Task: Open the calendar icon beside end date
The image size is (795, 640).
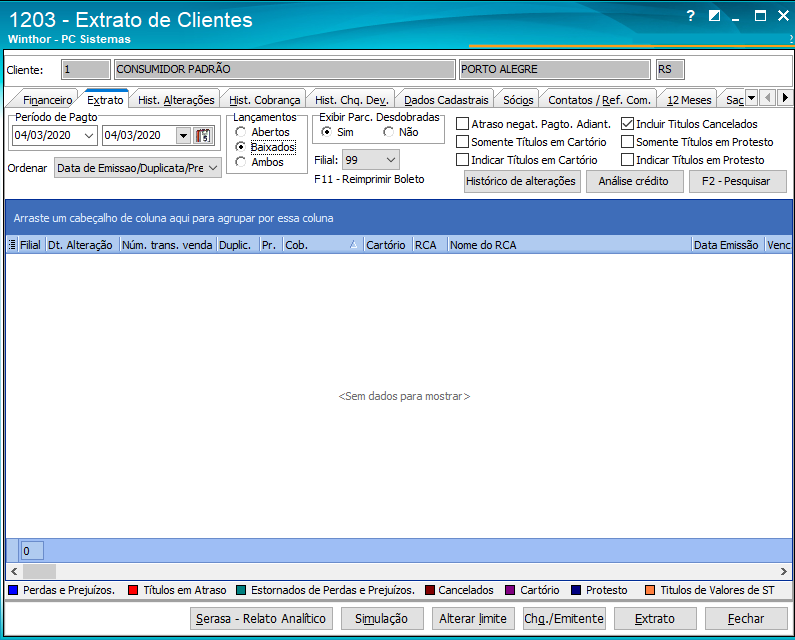Action: (x=203, y=135)
